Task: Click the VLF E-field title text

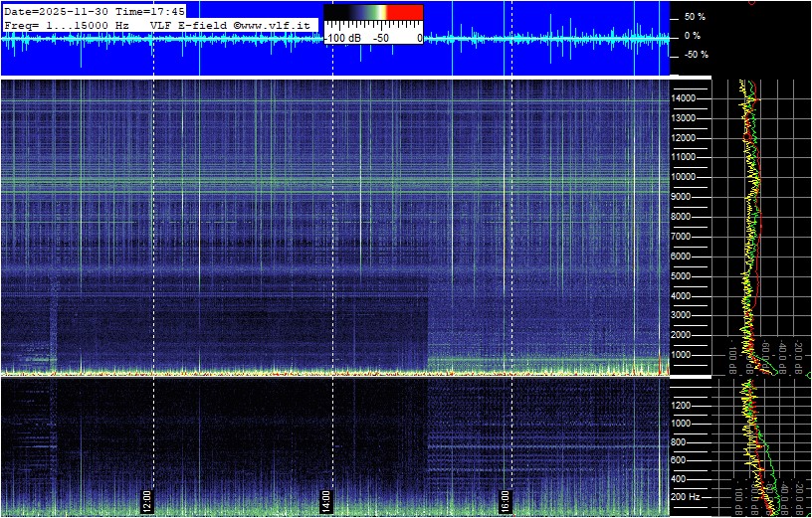Action: coord(189,24)
